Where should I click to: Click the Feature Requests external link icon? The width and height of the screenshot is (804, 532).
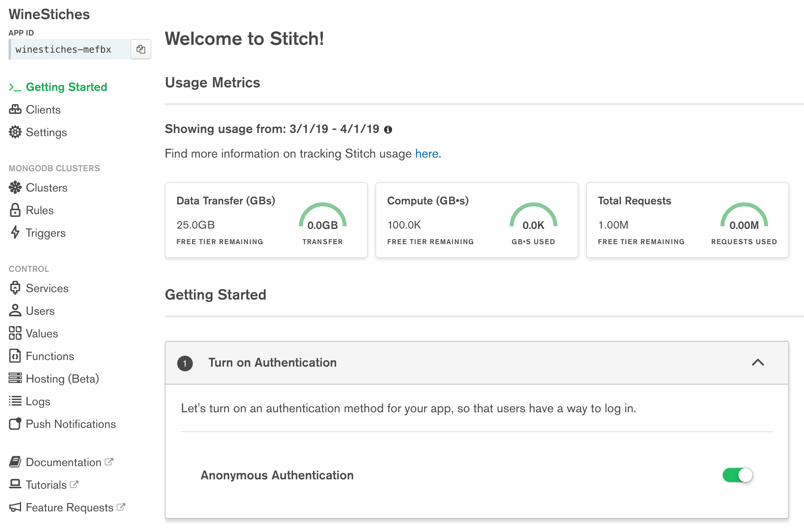coord(121,507)
